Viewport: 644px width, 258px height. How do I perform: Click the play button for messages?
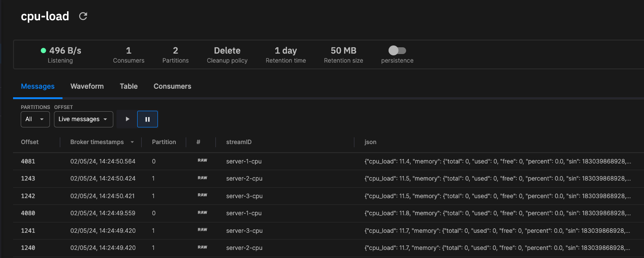pyautogui.click(x=127, y=119)
